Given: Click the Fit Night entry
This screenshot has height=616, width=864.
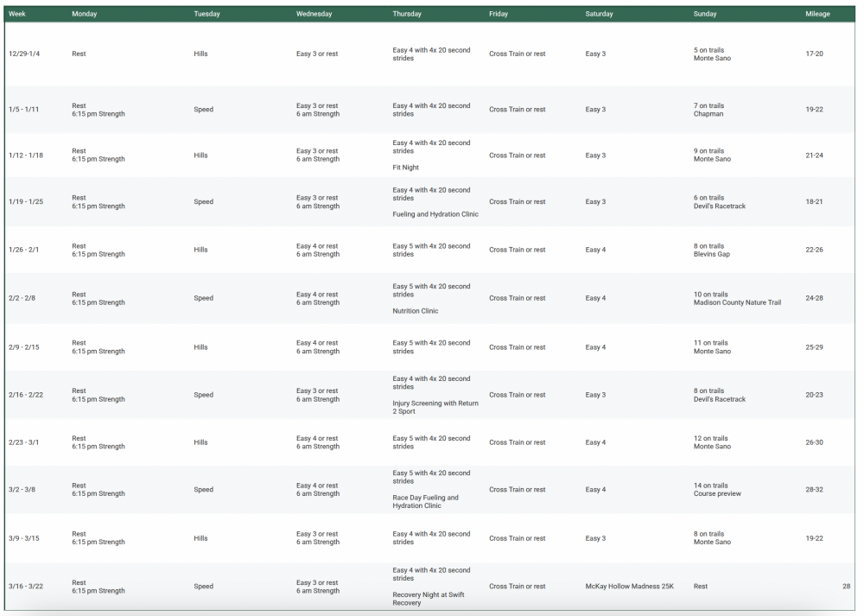Looking at the screenshot, I should point(405,168).
